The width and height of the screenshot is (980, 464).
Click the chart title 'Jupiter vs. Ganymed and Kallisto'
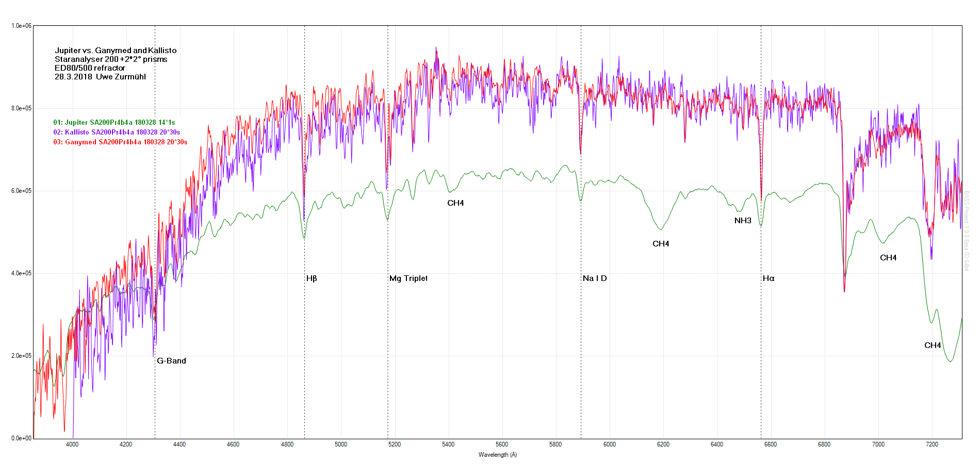tap(116, 51)
